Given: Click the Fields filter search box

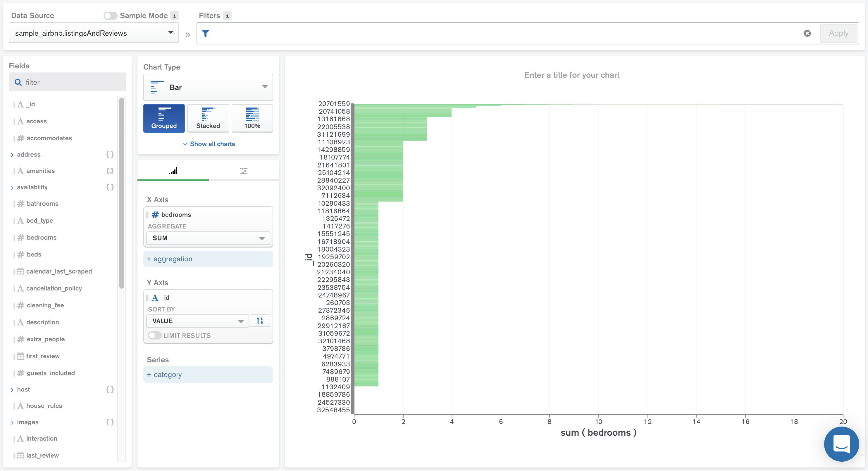Looking at the screenshot, I should 67,82.
